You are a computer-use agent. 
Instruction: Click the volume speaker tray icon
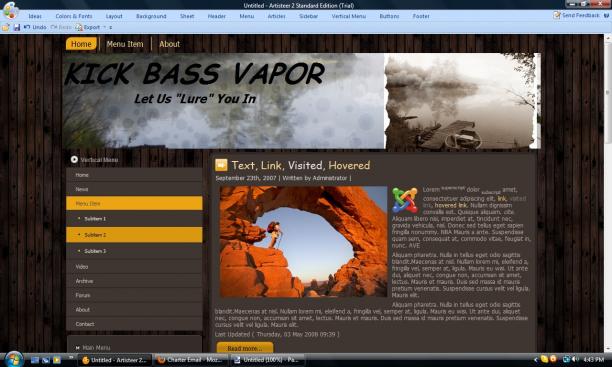click(x=576, y=359)
